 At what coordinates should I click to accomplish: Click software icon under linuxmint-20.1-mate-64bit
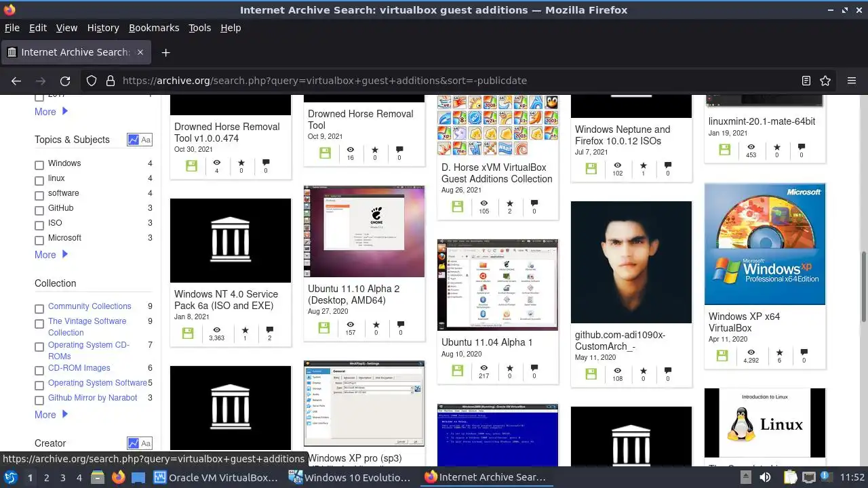pyautogui.click(x=724, y=150)
